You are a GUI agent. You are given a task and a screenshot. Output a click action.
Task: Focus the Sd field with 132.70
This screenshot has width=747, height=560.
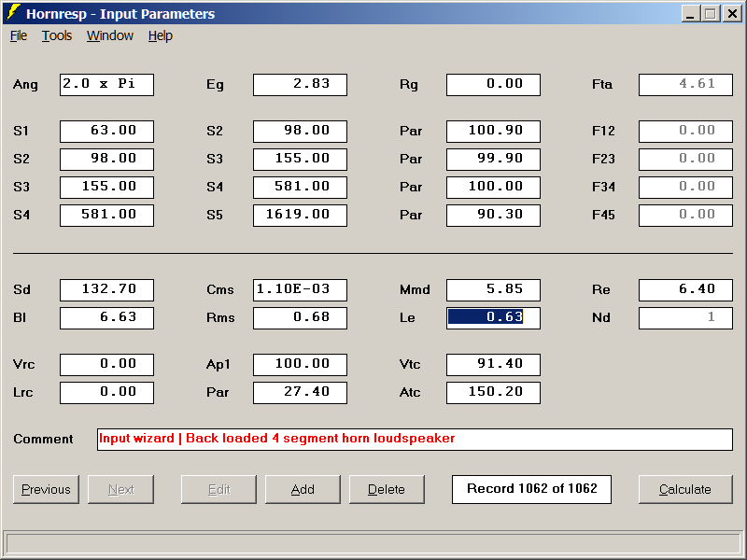pos(106,290)
